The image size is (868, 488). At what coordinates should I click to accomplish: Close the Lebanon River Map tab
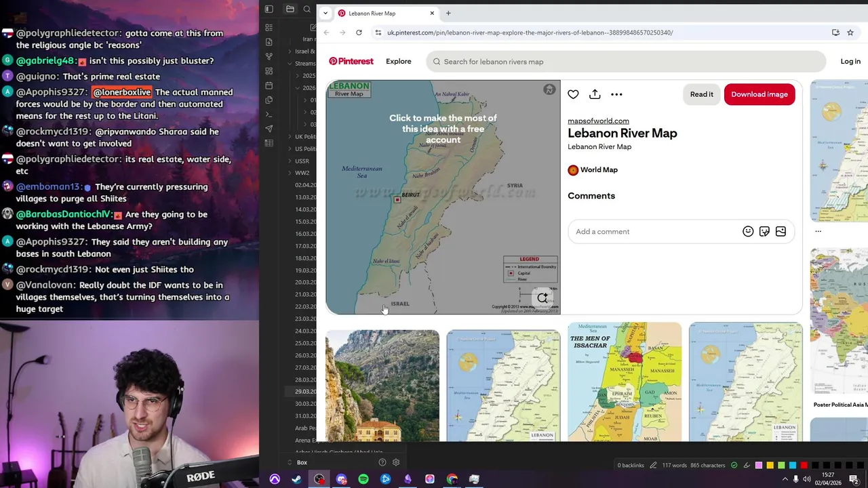click(x=432, y=13)
